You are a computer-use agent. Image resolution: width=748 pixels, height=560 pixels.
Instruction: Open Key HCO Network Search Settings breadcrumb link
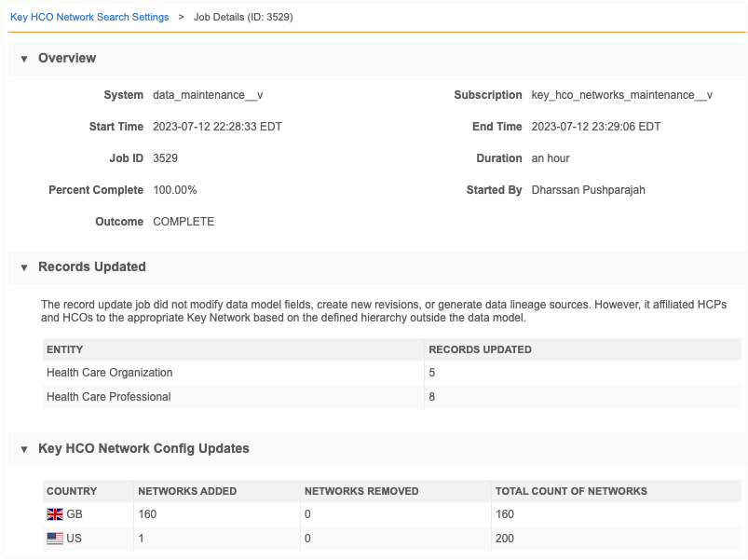[89, 17]
